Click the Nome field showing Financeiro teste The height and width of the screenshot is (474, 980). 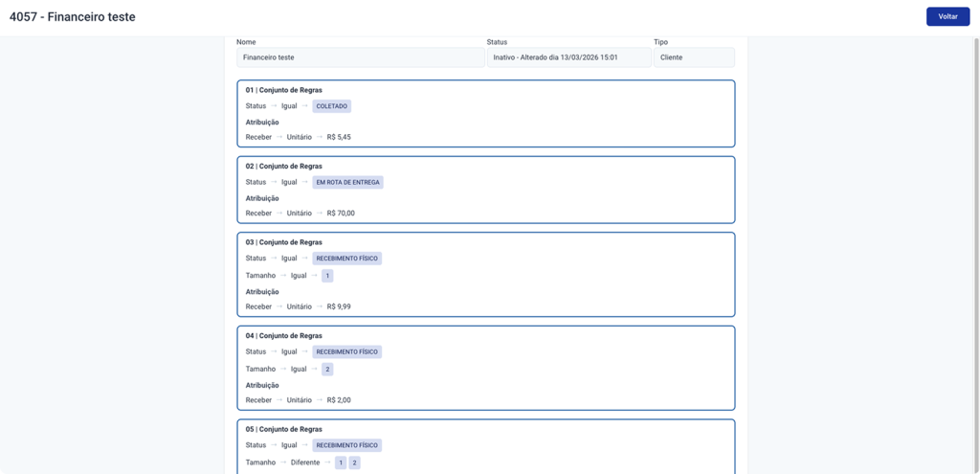coord(360,57)
